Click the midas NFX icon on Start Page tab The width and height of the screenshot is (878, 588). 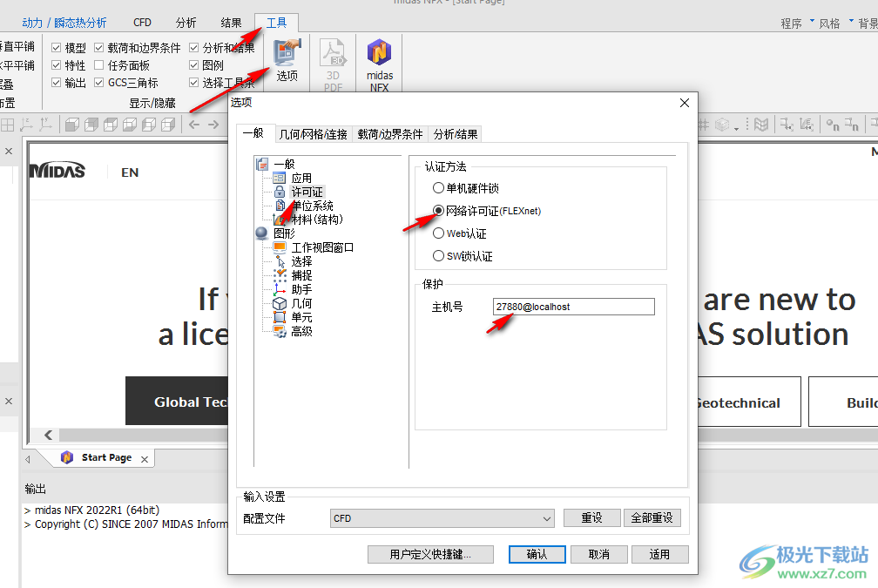pyautogui.click(x=67, y=457)
